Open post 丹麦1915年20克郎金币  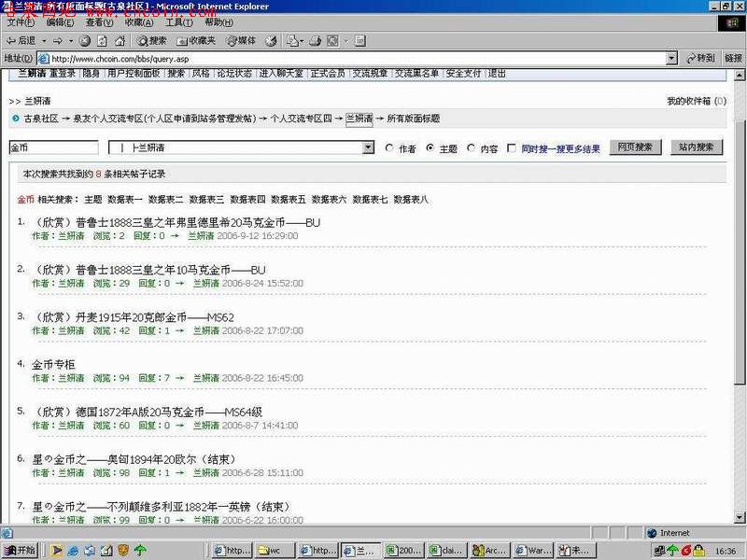(x=133, y=317)
